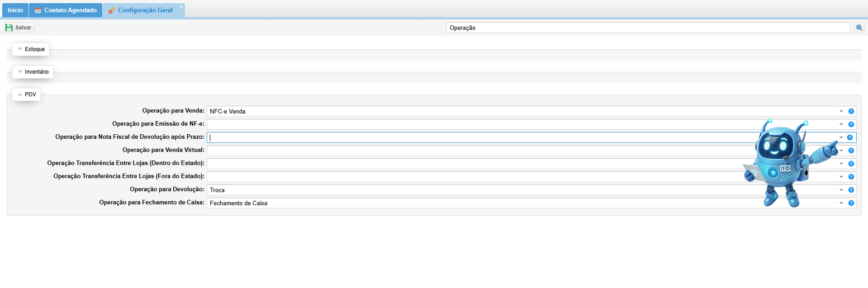Open help for Operação para Venda
The width and height of the screenshot is (868, 288).
pos(851,111)
